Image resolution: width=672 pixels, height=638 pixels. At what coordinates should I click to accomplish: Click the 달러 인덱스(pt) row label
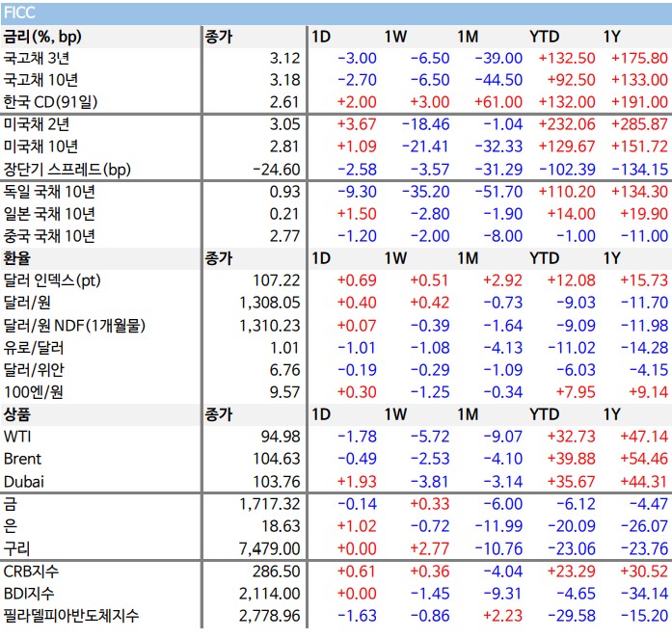pyautogui.click(x=52, y=280)
